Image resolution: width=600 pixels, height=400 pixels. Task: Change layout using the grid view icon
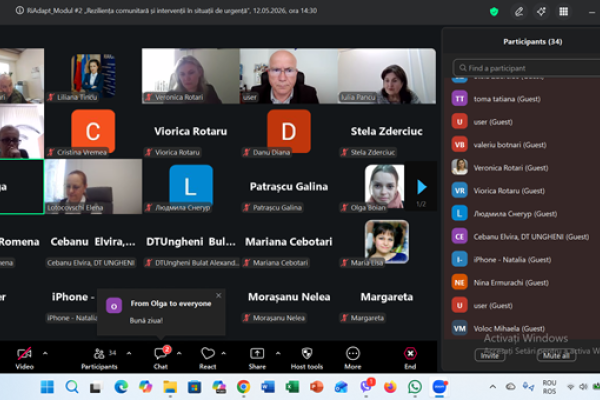point(563,11)
